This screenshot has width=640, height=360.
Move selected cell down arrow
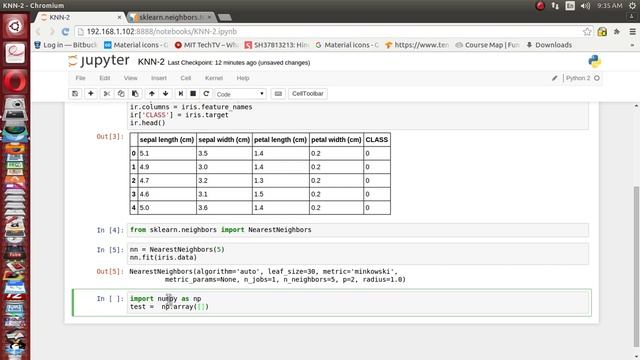tap(165, 93)
